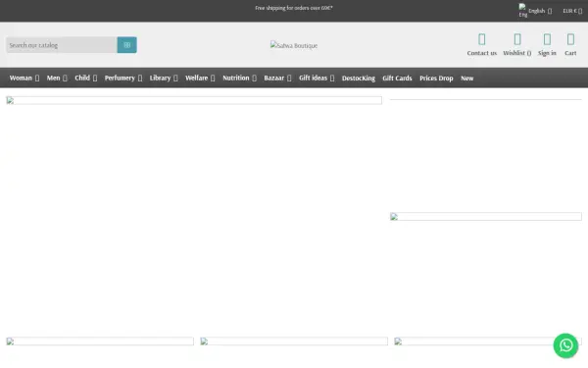588x368 pixels.
Task: Open the Wishlist icon
Action: pos(517,39)
